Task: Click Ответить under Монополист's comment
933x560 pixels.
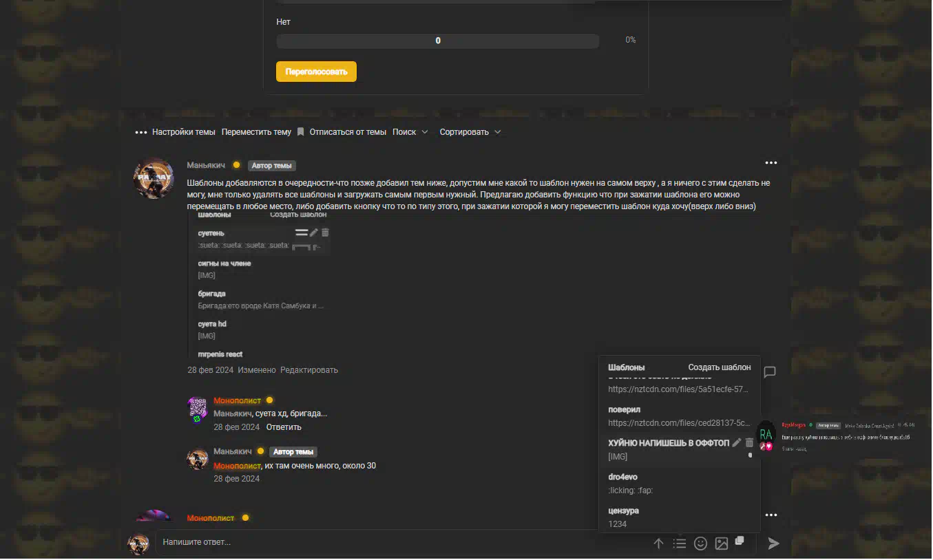Action: [x=284, y=427]
